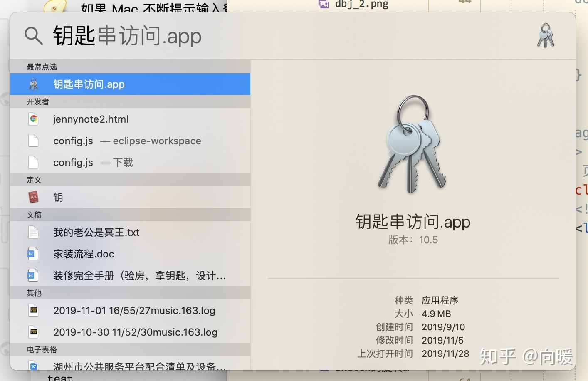Screen dimensions: 588x381
Task: Open 家装流程.doc document
Action: click(130, 254)
